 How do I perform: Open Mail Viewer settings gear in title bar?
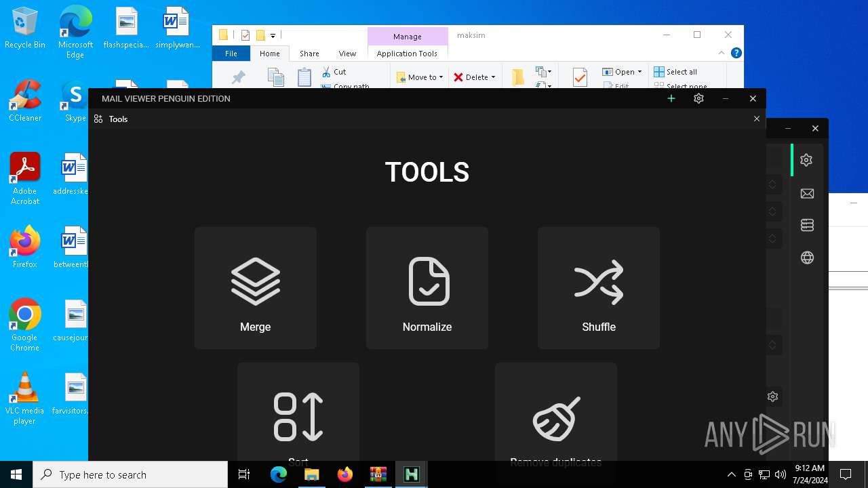point(698,98)
